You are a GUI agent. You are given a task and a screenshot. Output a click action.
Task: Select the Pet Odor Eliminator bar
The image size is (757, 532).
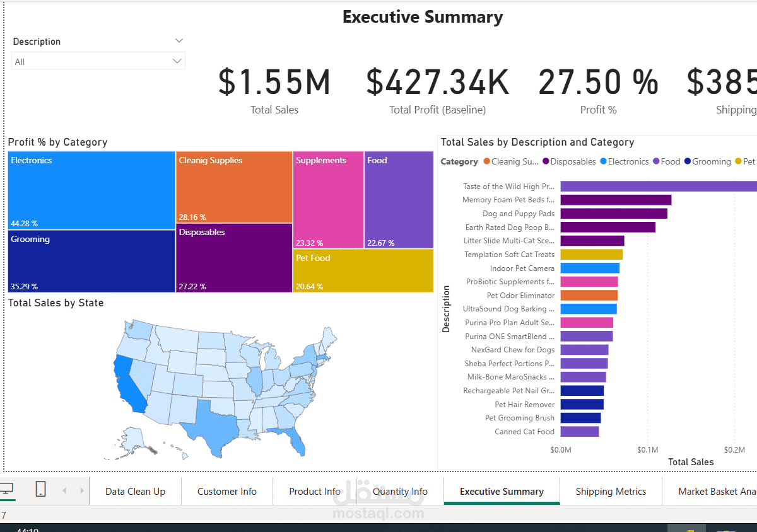tap(589, 295)
